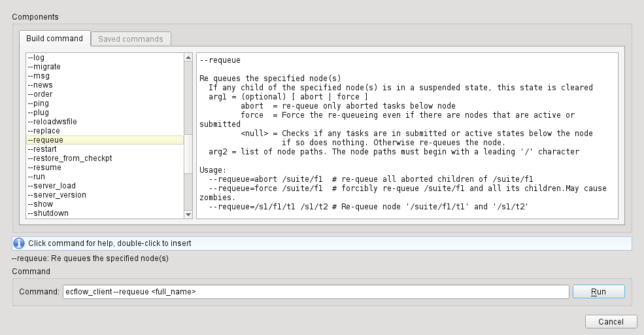Select --log in the command list

click(x=36, y=58)
